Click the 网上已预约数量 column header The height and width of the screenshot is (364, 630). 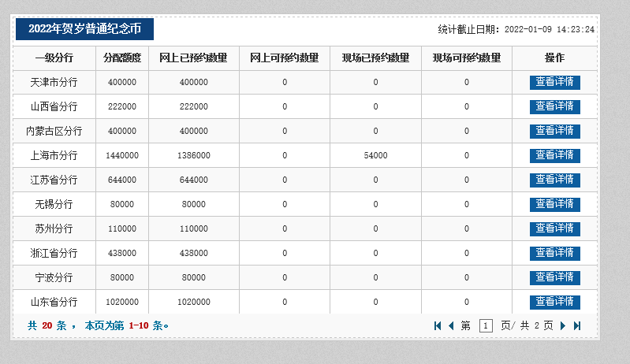(194, 58)
